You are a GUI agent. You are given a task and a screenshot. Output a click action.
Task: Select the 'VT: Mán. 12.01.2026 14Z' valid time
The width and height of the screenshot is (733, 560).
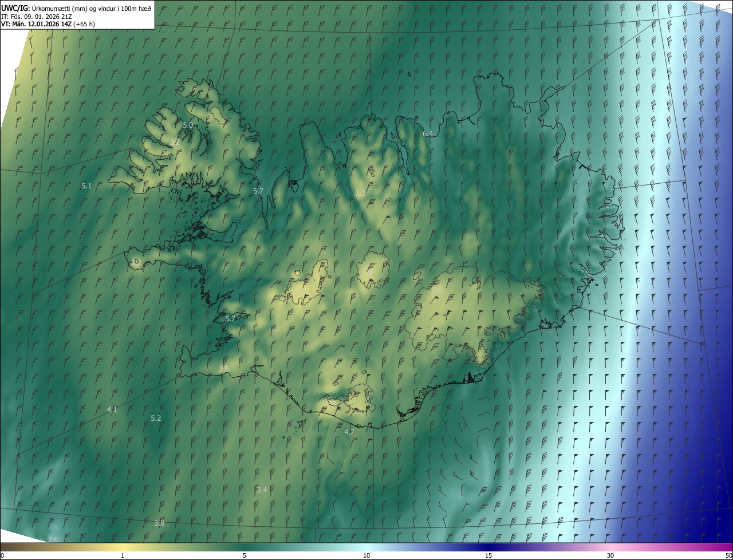click(x=36, y=24)
